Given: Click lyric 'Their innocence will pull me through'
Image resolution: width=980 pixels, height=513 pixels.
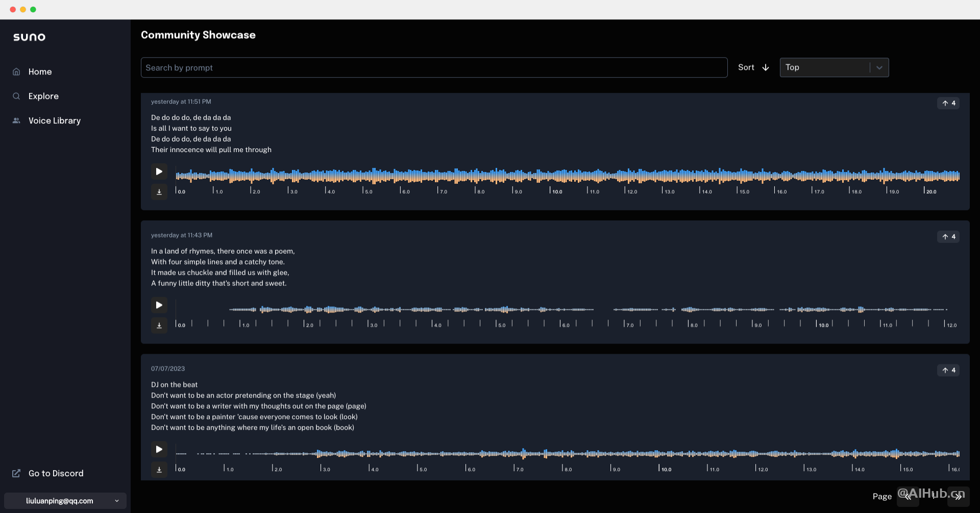Looking at the screenshot, I should tap(211, 150).
